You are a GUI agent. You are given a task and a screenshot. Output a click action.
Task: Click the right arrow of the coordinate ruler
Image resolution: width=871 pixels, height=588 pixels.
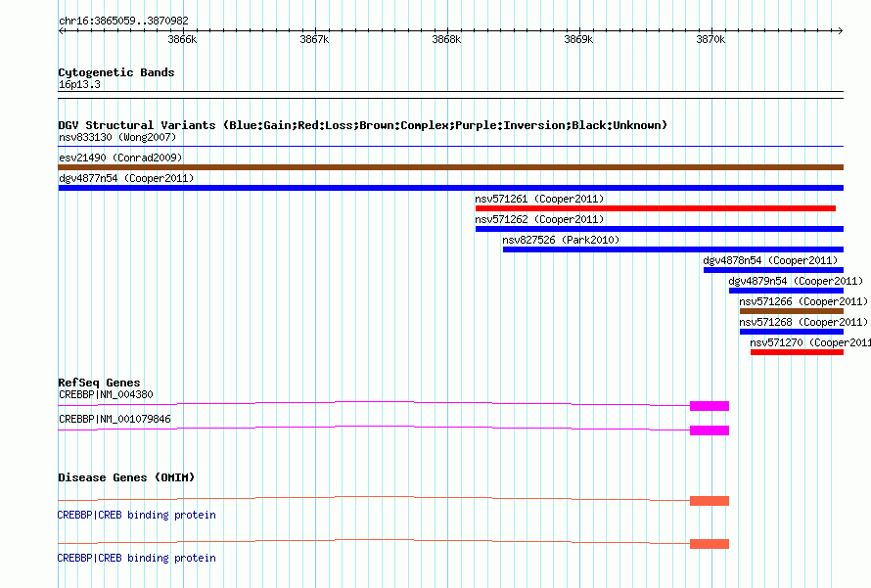[841, 31]
